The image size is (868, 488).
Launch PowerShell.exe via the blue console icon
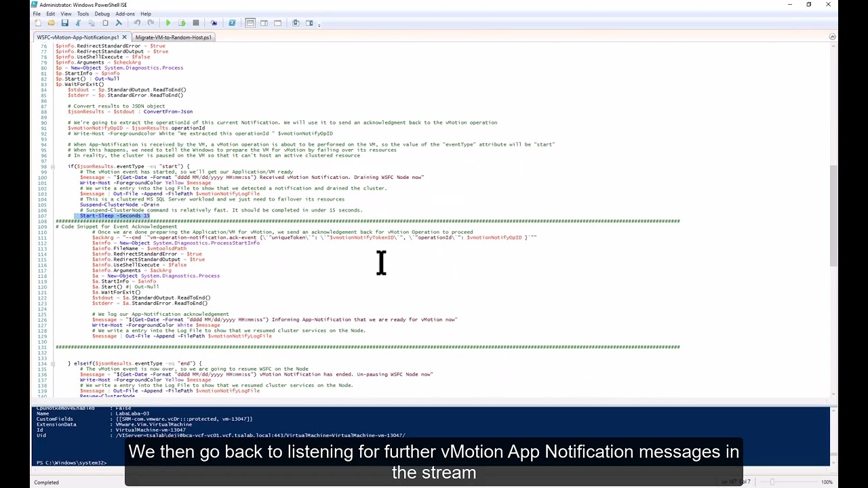tap(232, 23)
